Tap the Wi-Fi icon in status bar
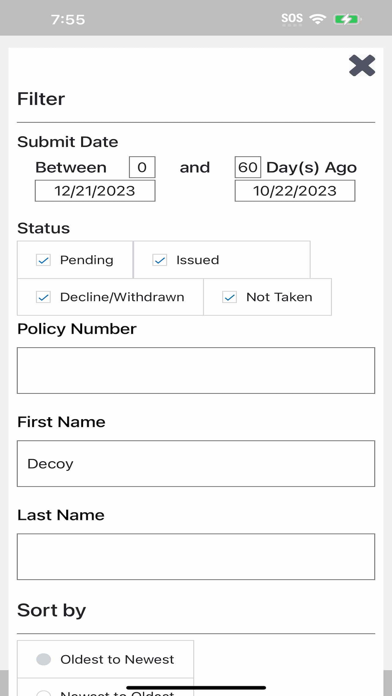 click(318, 19)
